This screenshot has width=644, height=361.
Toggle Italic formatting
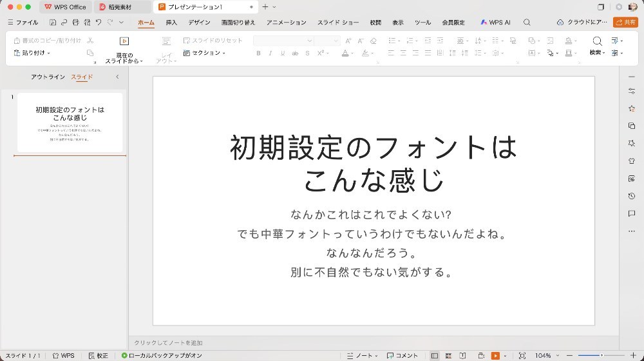click(270, 53)
